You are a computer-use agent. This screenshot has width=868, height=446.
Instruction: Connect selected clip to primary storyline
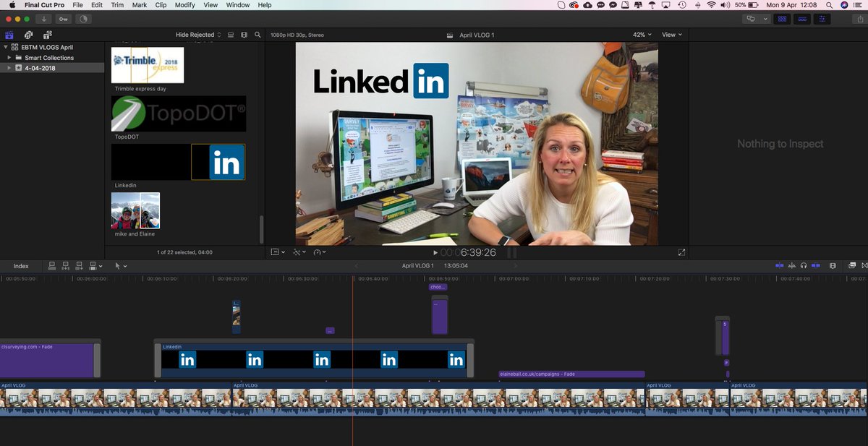point(51,266)
